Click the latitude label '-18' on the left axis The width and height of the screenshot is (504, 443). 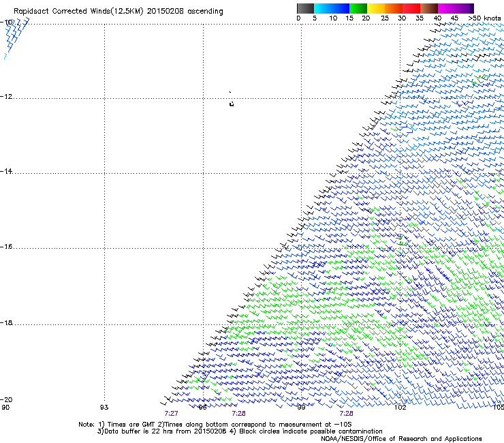point(6,322)
